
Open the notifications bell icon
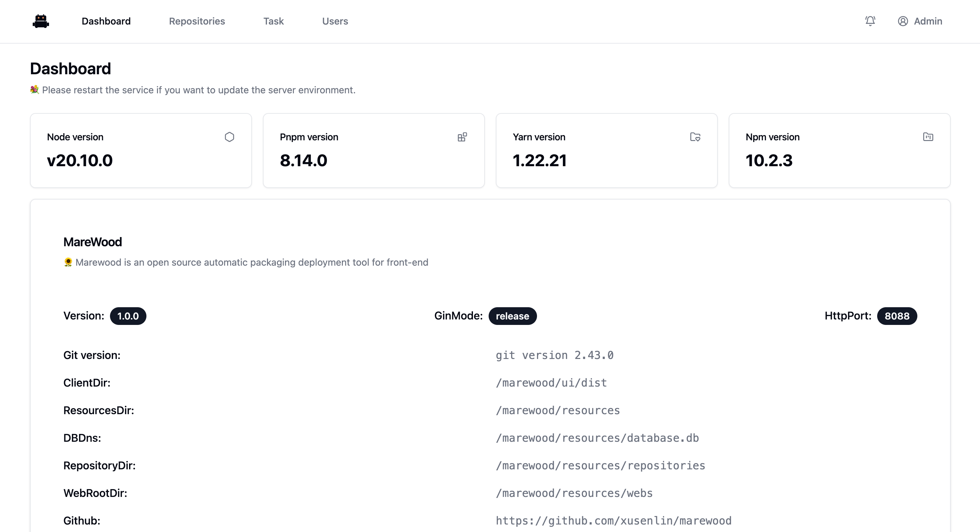pyautogui.click(x=870, y=21)
